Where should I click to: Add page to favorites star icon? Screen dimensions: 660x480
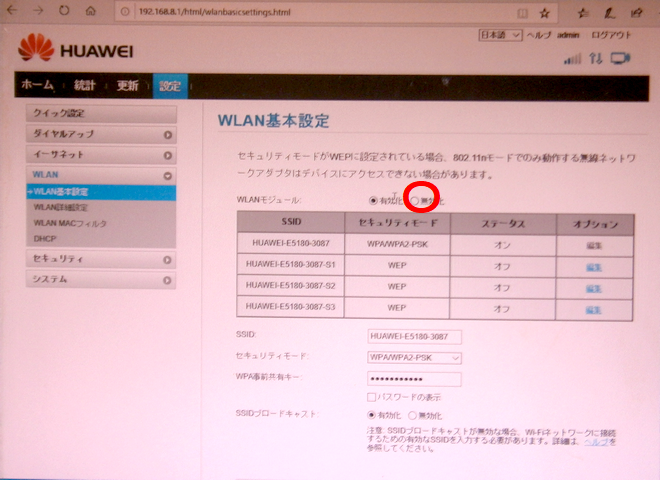click(545, 13)
